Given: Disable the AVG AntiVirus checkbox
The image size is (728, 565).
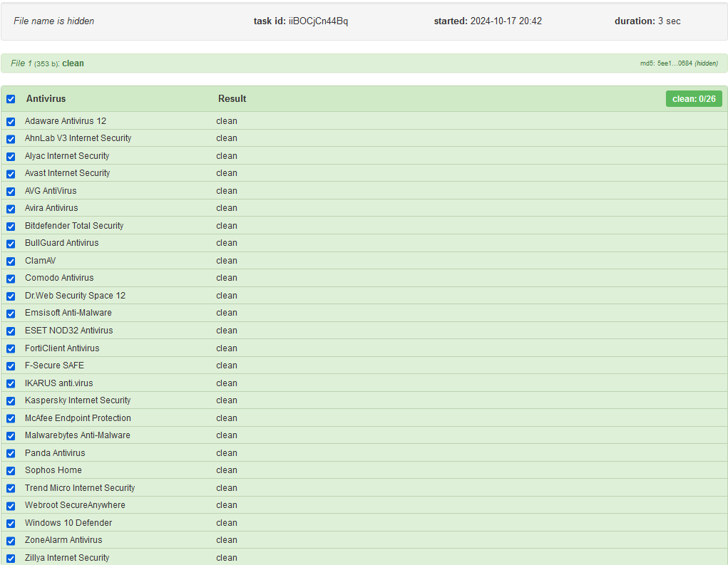Looking at the screenshot, I should [11, 191].
